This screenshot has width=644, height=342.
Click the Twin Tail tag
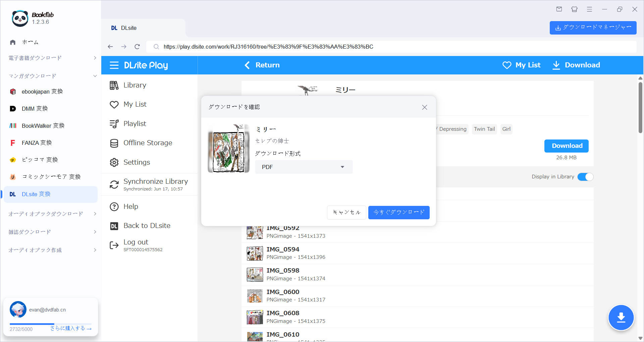click(x=484, y=129)
